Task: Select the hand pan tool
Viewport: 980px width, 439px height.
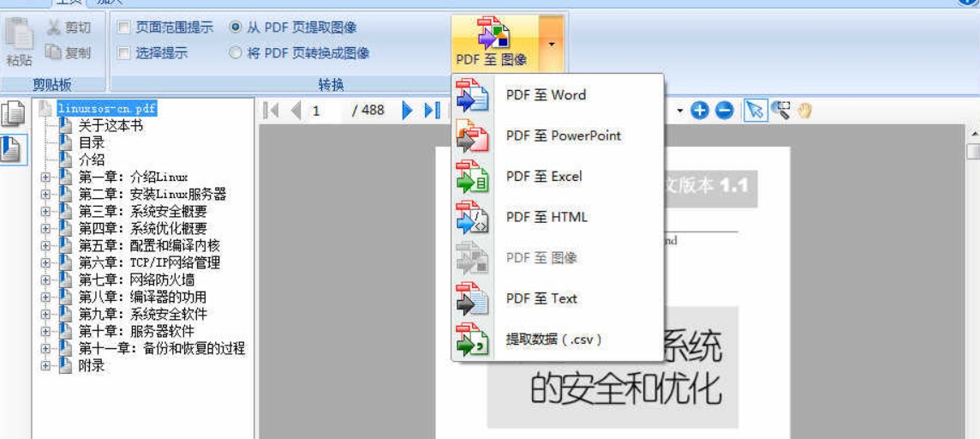Action: pyautogui.click(x=804, y=111)
